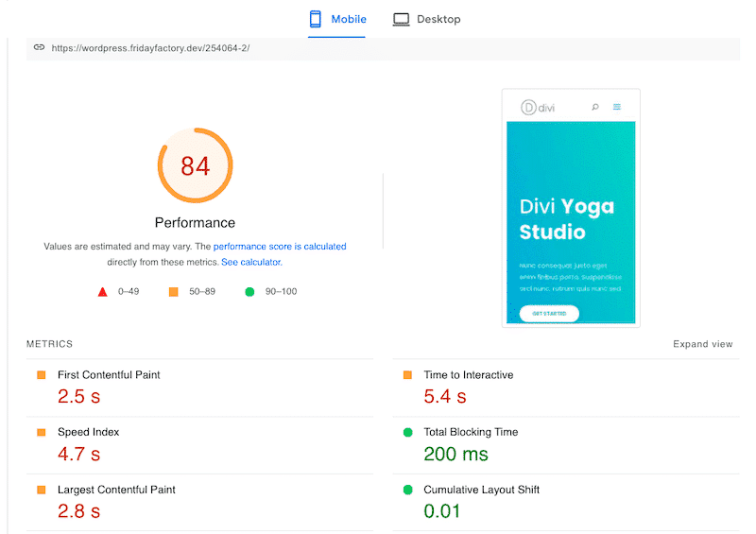
Task: Click the red triangle 0–49 legend icon
Action: 103,292
